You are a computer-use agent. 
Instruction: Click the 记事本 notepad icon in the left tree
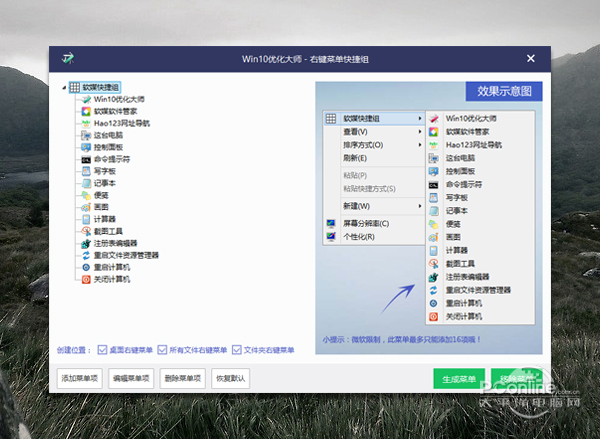pos(86,183)
